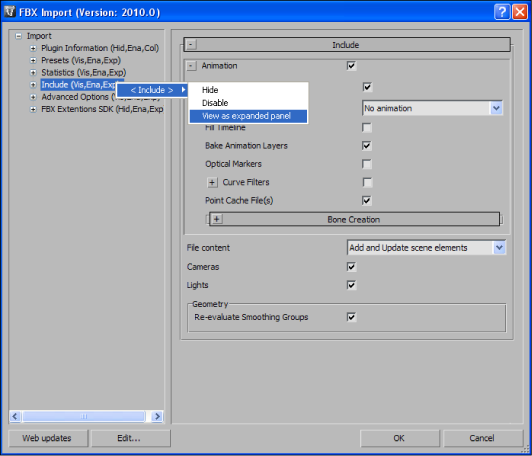The width and height of the screenshot is (532, 456).
Task: Click the tree scrollbar left arrow
Action: (15, 416)
